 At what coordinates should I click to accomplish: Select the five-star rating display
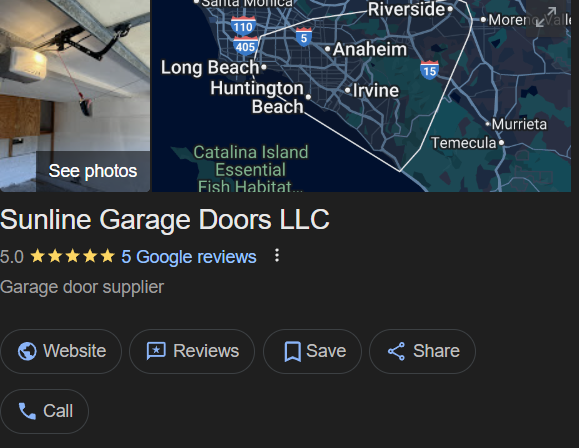point(72,256)
